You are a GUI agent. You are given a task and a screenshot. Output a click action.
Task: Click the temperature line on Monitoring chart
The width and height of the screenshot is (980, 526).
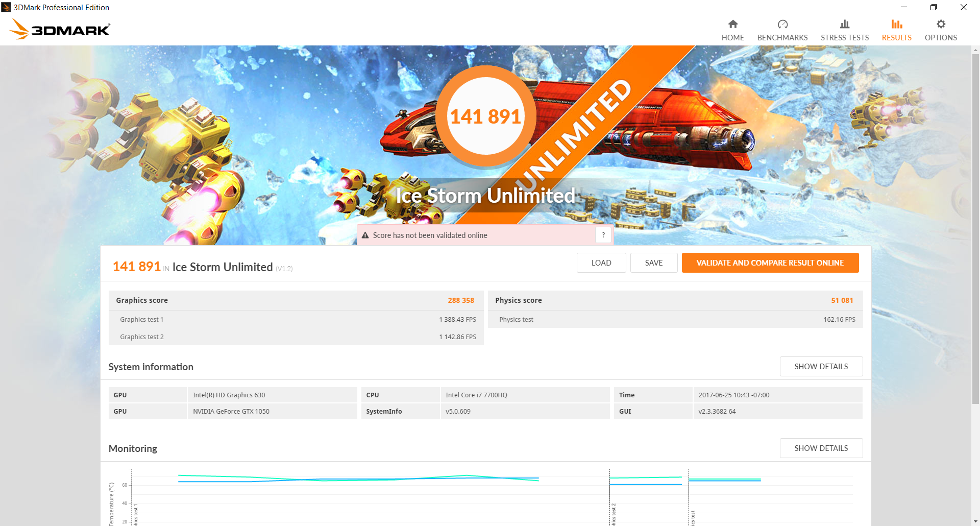[x=357, y=480]
